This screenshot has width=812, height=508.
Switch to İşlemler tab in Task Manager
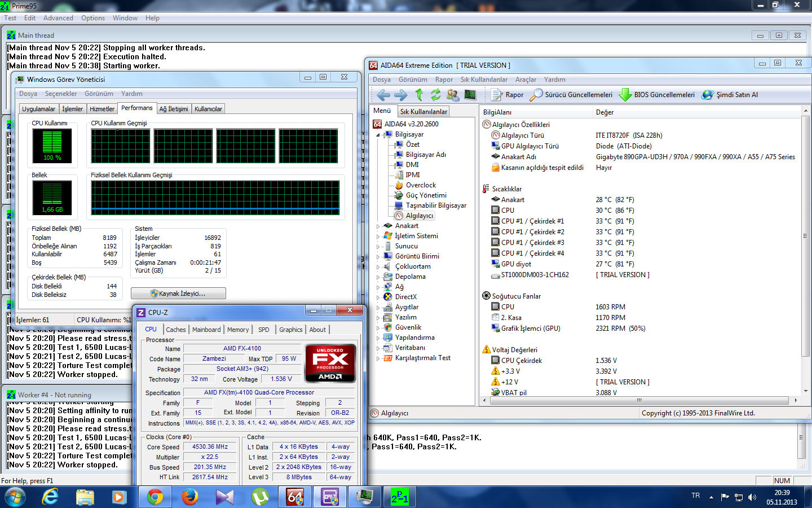(73, 109)
